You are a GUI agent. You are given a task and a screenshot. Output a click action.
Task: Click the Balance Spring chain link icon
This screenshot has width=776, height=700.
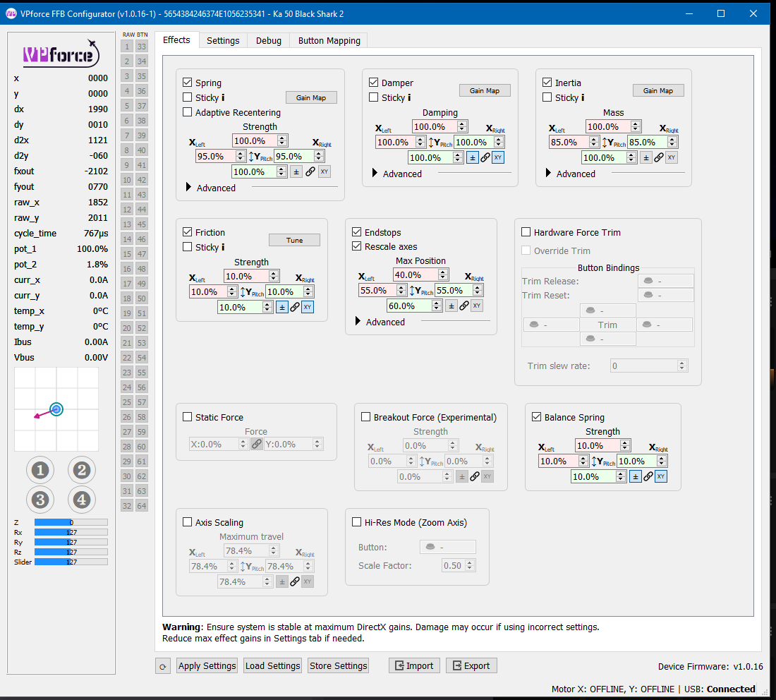coord(648,477)
